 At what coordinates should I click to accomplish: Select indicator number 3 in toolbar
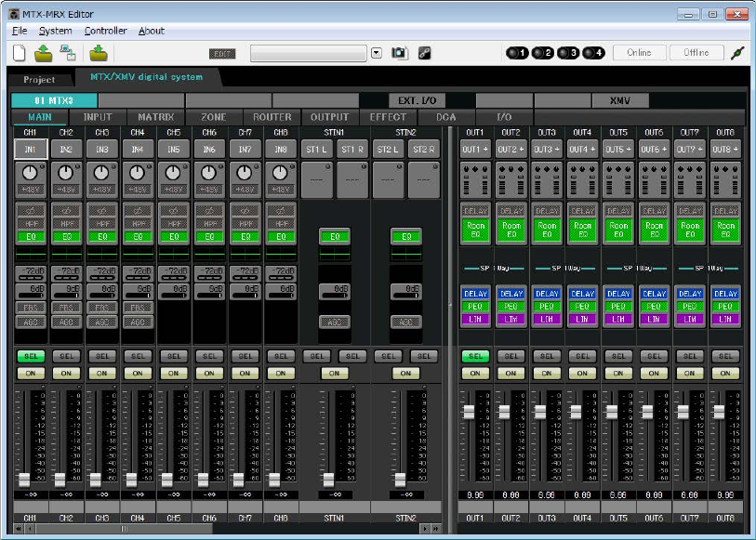[x=568, y=52]
